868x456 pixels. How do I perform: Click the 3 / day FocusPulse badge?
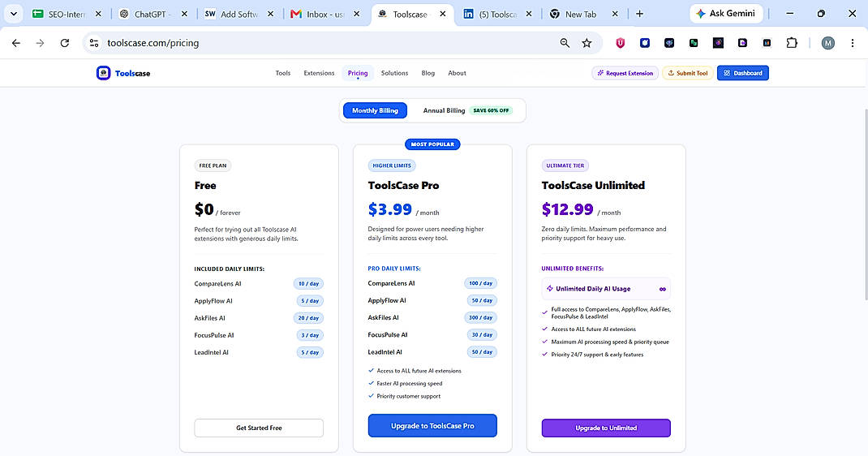pyautogui.click(x=310, y=335)
